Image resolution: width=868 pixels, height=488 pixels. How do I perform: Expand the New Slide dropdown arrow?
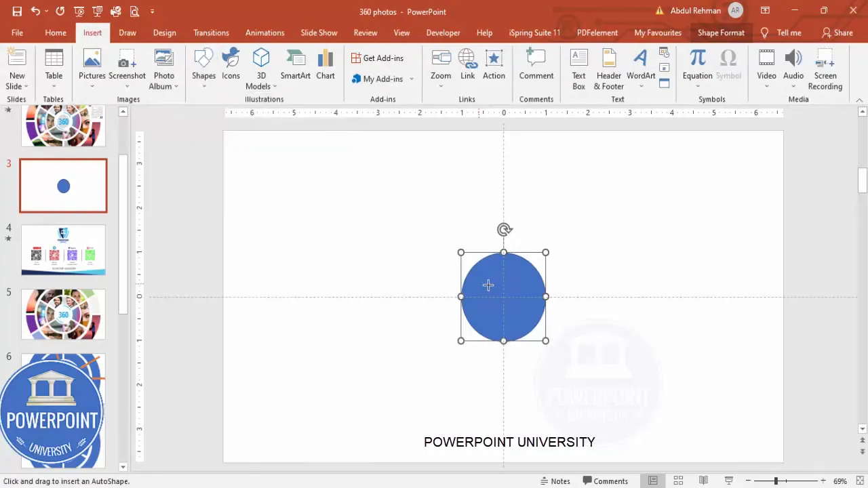coord(26,87)
